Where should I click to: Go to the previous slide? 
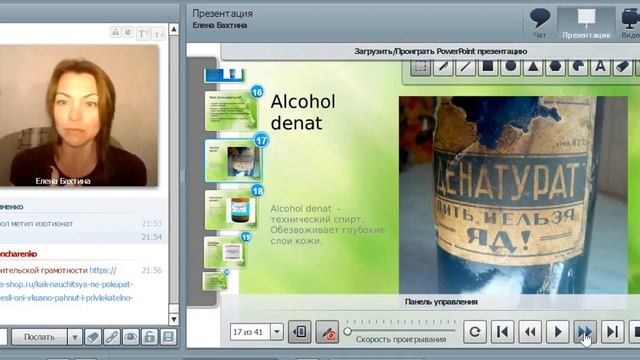click(530, 332)
